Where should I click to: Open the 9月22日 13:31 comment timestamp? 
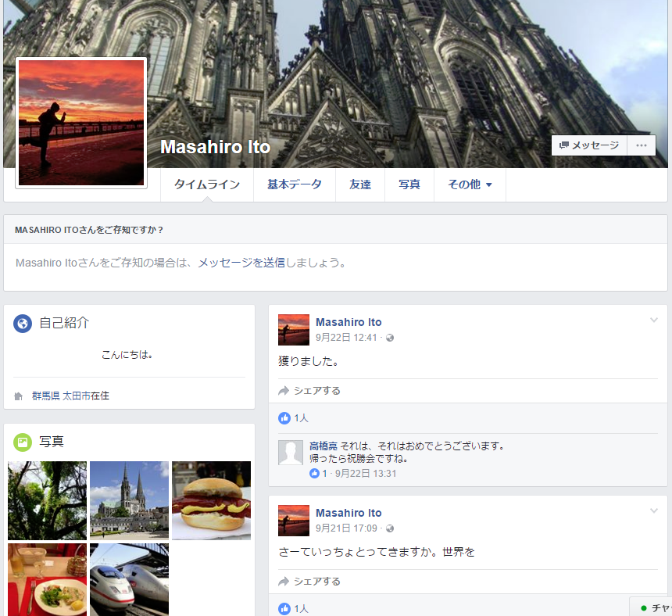(x=366, y=473)
